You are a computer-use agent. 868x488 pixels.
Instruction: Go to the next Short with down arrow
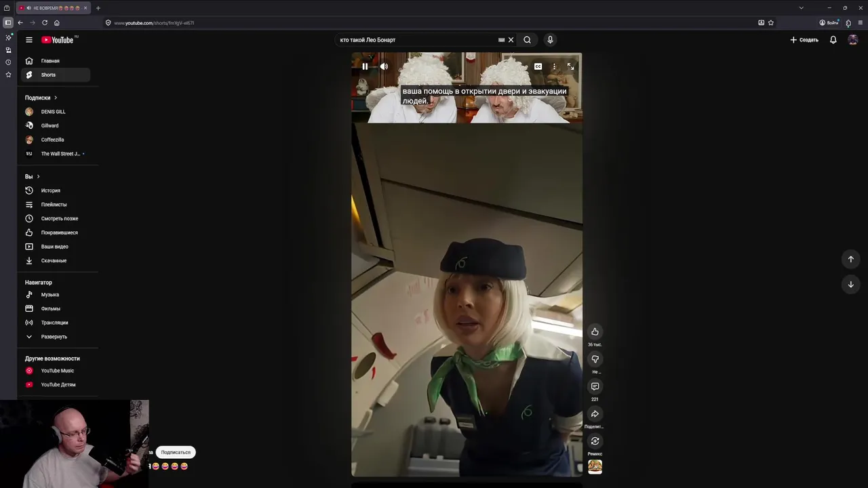(850, 284)
